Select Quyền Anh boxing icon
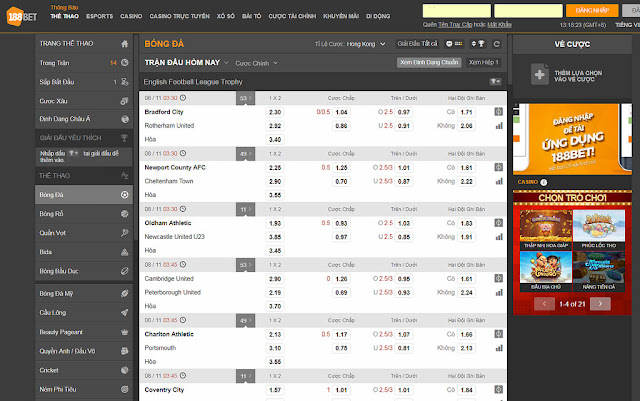Screen dimensions: 640x401 124,351
